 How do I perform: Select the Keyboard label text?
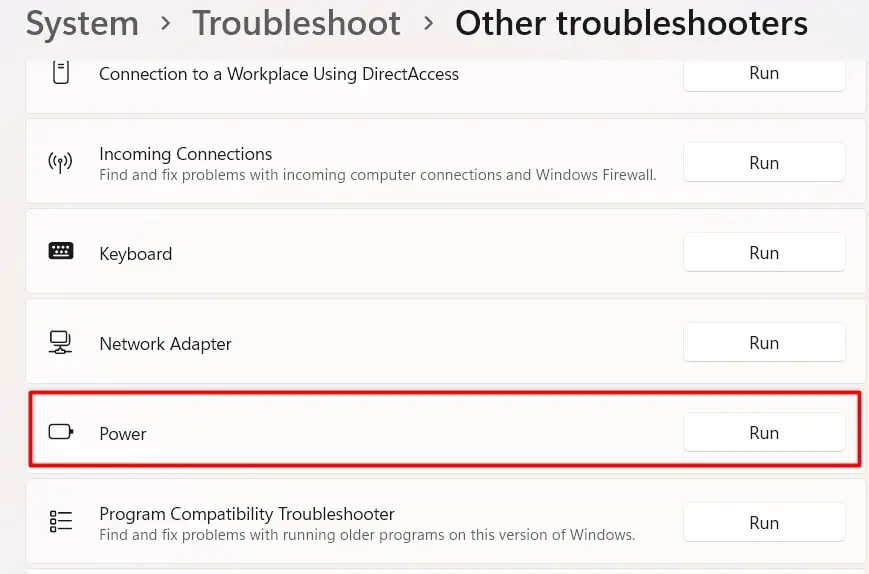pyautogui.click(x=136, y=254)
